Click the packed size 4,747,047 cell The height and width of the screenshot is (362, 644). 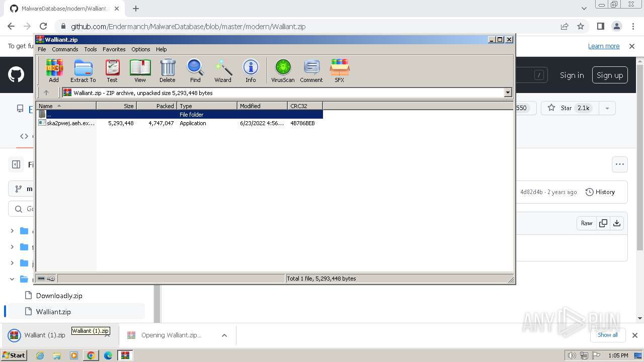[161, 123]
